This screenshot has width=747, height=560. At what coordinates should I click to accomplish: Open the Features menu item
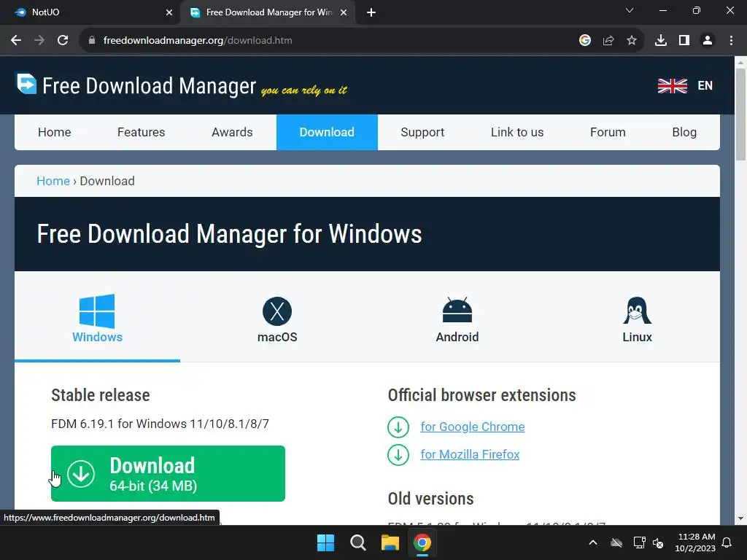[x=141, y=133]
